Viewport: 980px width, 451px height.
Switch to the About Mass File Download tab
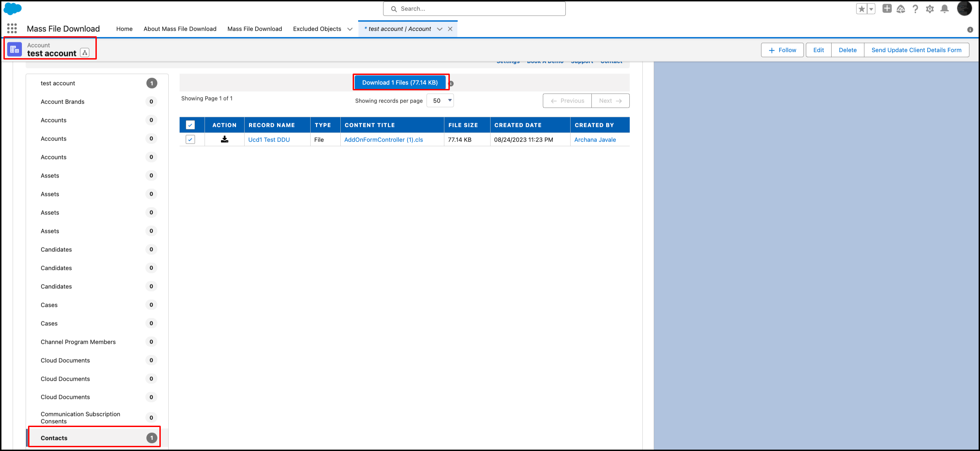point(180,29)
